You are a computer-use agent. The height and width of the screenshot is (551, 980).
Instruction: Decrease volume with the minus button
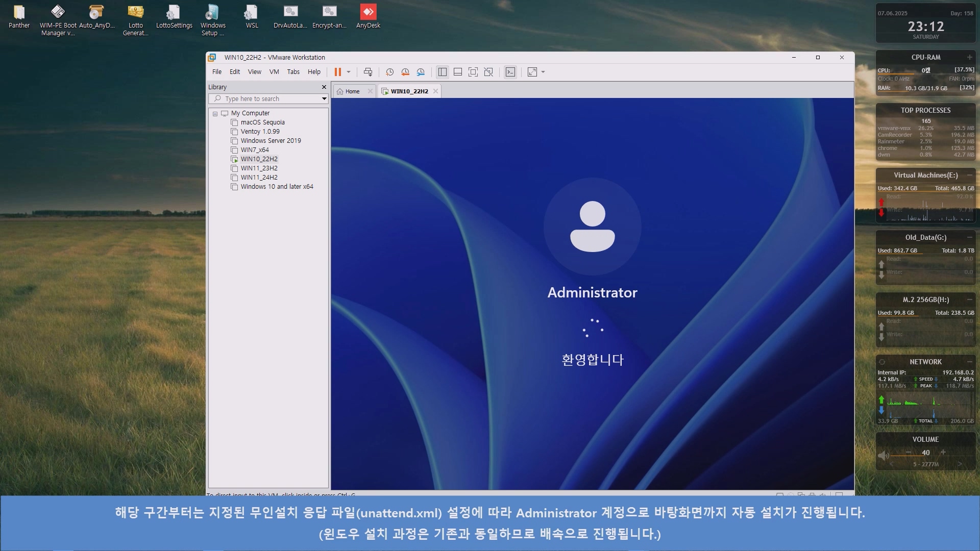coord(909,453)
